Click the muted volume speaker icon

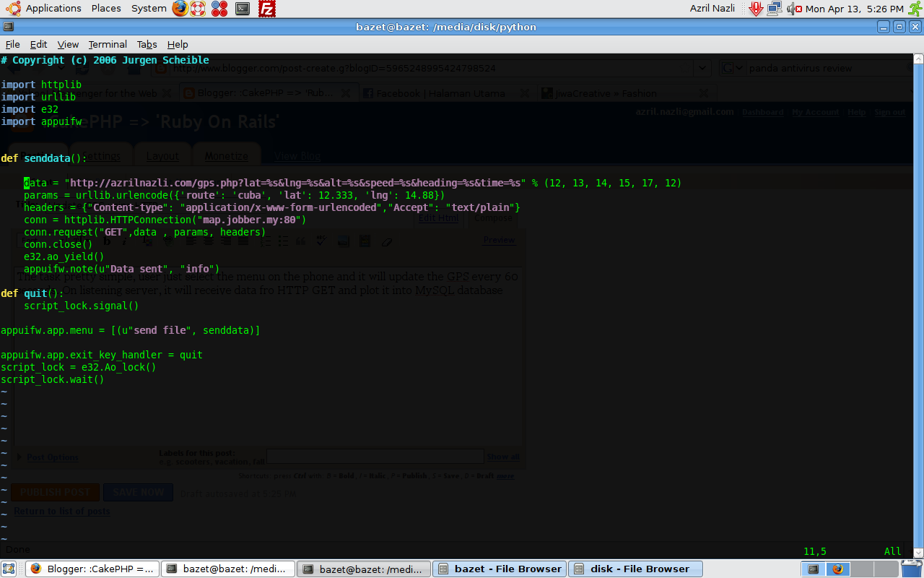click(794, 9)
